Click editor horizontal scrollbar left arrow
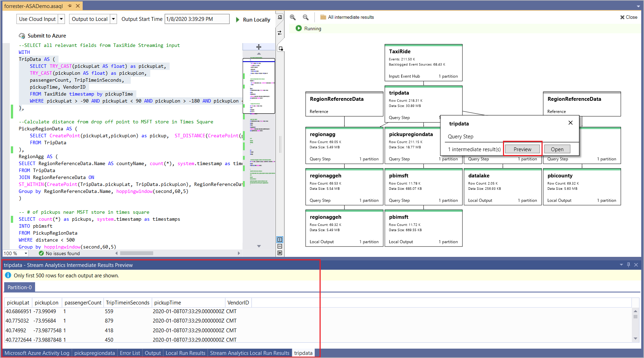Viewport: 644px width, 358px height. (116, 253)
